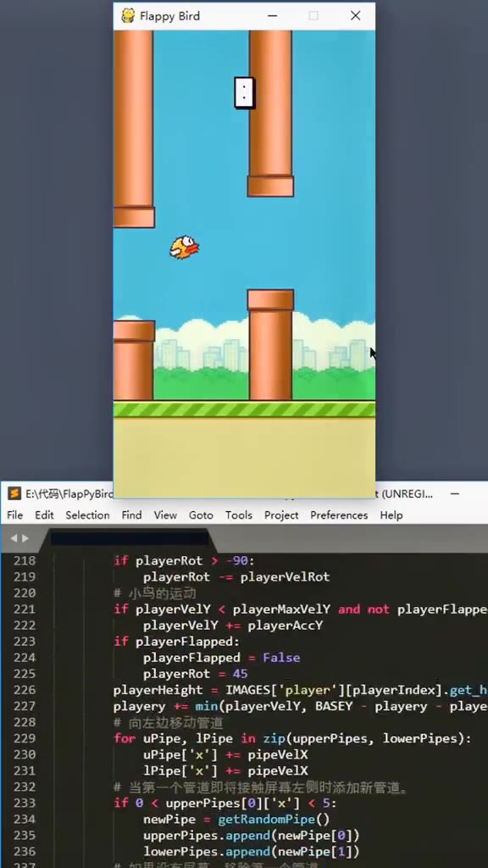Click the yellow flappy bird sprite
This screenshot has height=868, width=488.
[184, 247]
